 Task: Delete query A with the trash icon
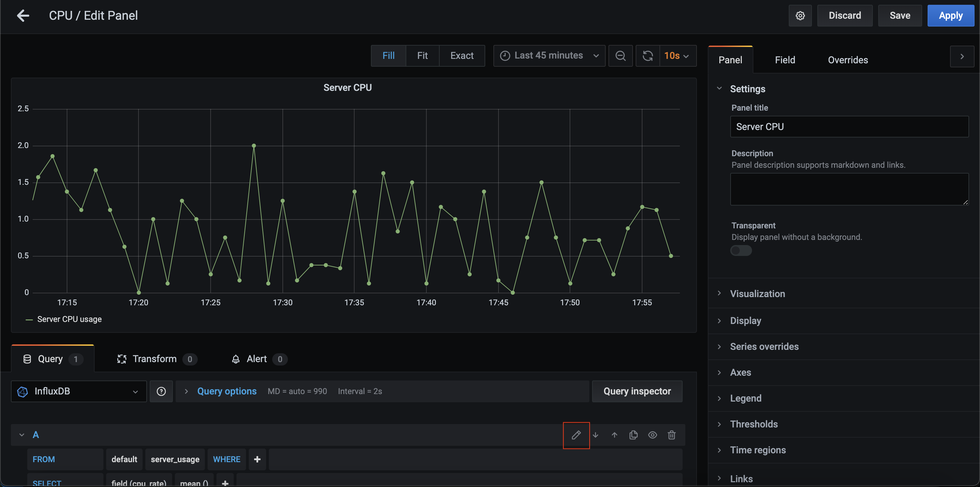pyautogui.click(x=671, y=435)
